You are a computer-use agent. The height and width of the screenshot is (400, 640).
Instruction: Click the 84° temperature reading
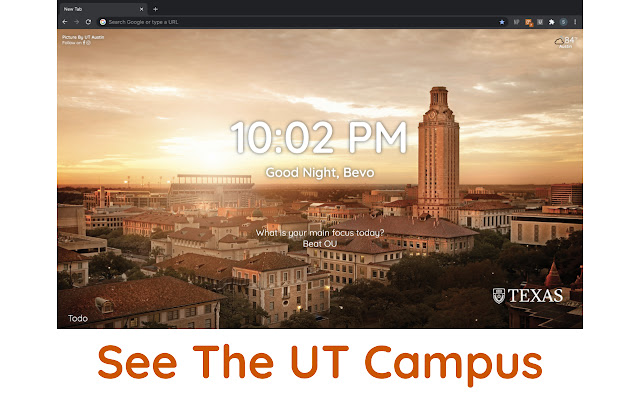pyautogui.click(x=570, y=40)
